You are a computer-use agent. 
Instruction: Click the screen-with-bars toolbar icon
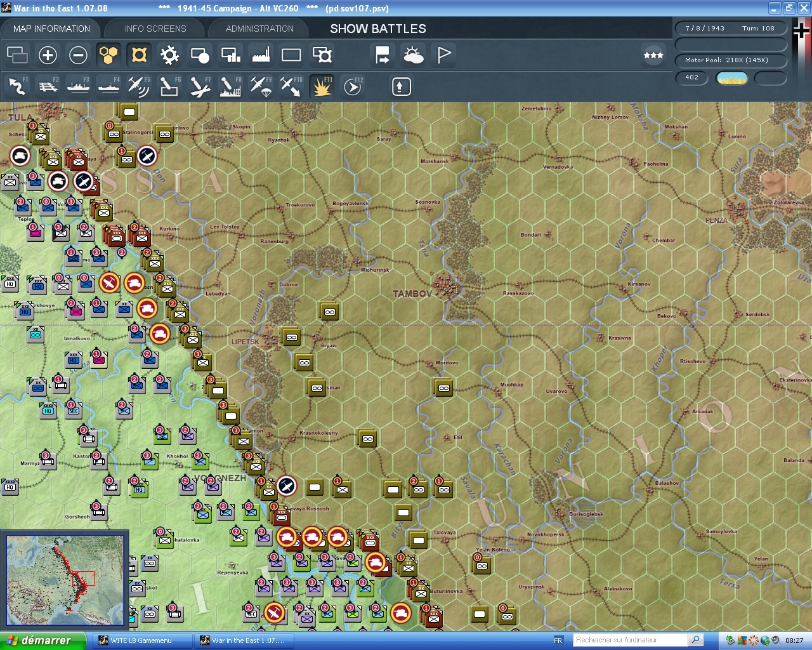click(x=230, y=55)
